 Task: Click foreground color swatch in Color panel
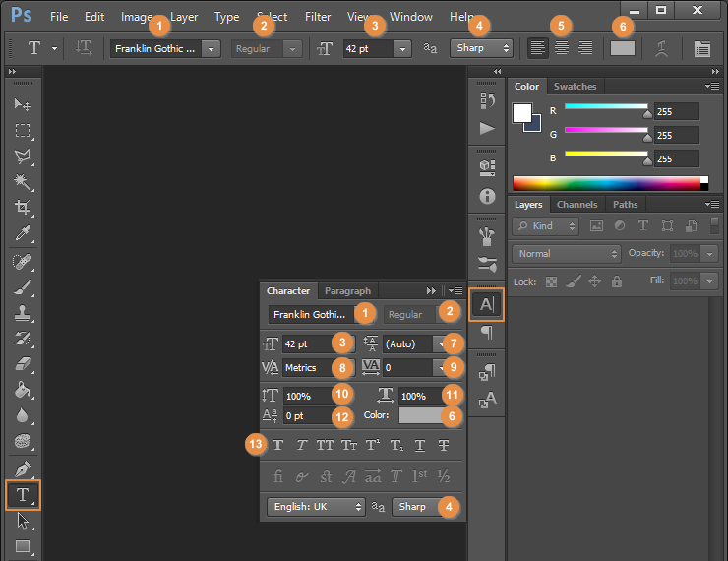[x=521, y=113]
